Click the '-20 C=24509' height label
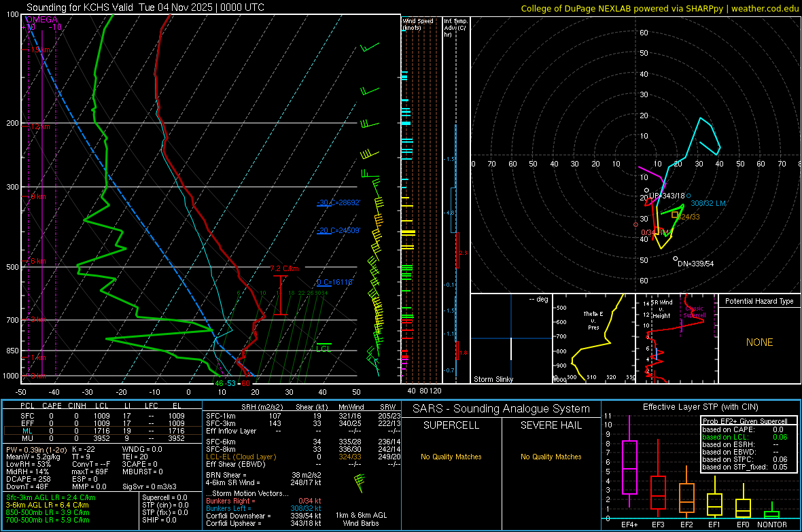This screenshot has width=802, height=532. click(338, 230)
